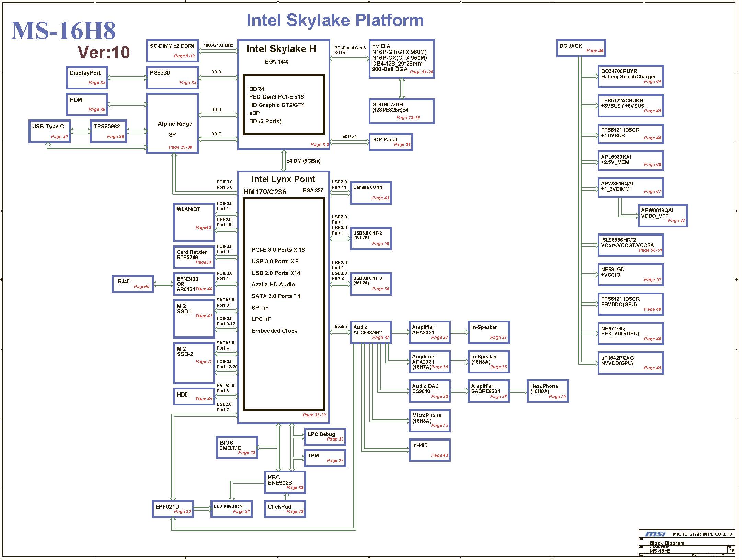Click the "BFN2400 OR AR8161" block

(x=194, y=284)
